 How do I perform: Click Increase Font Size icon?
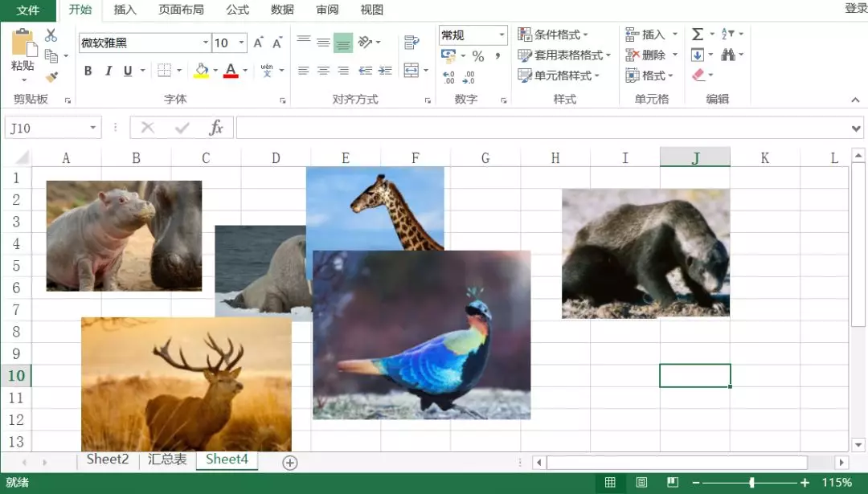click(x=258, y=43)
